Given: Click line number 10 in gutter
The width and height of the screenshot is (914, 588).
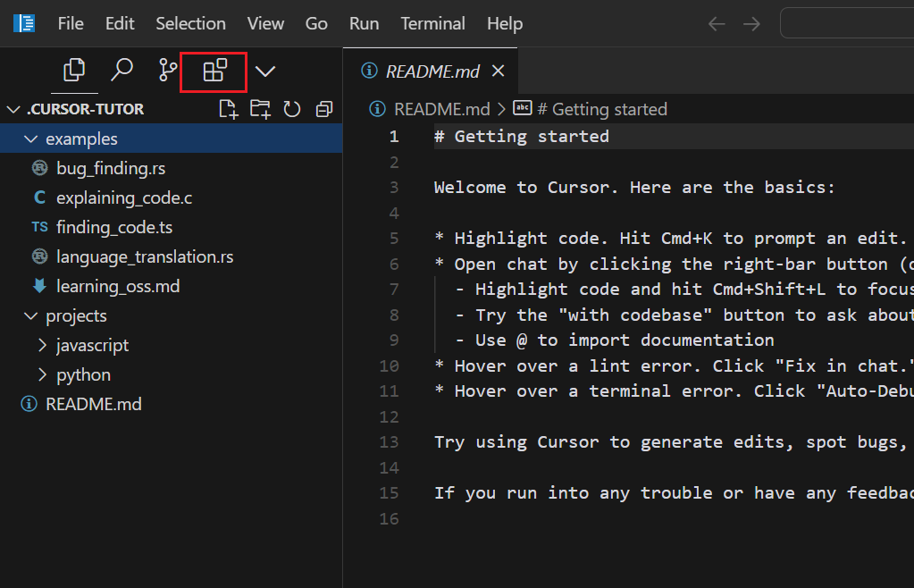Looking at the screenshot, I should point(389,366).
